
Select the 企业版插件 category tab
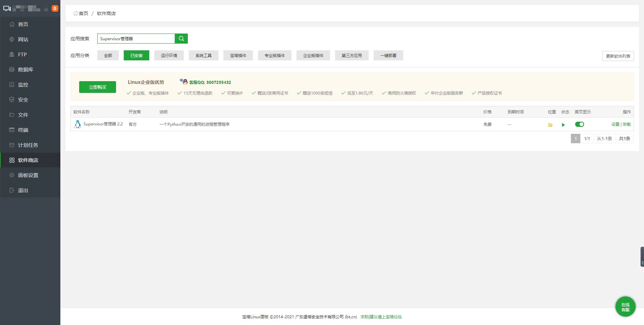[313, 55]
